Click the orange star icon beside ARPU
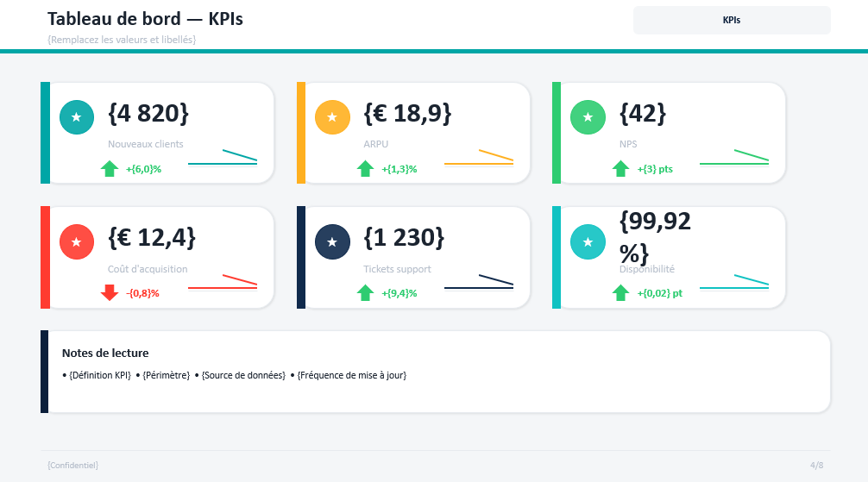This screenshot has height=482, width=868. point(332,117)
